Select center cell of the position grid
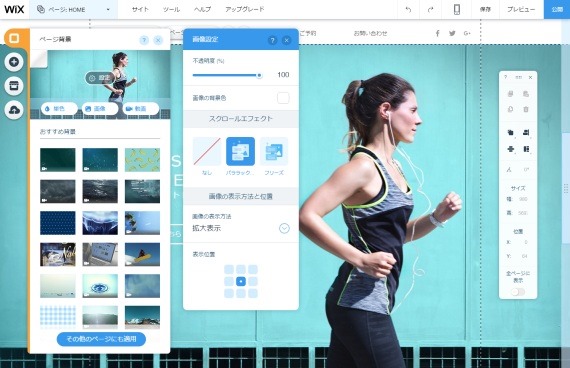Viewport: 570px width, 368px height. (241, 281)
